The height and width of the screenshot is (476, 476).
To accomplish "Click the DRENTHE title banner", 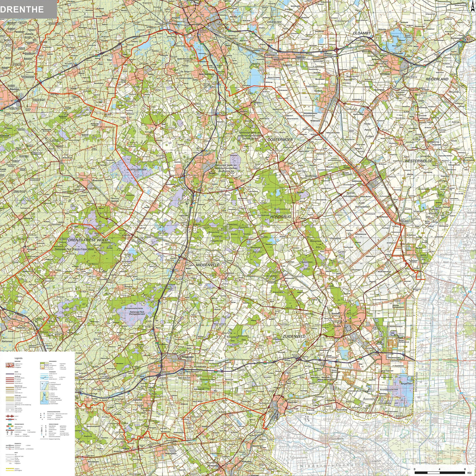I will coord(28,9).
